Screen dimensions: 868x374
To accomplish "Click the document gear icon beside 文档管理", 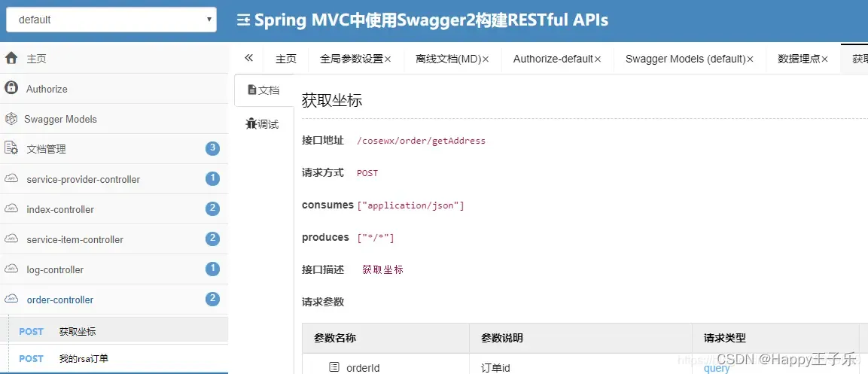I will [x=11, y=148].
